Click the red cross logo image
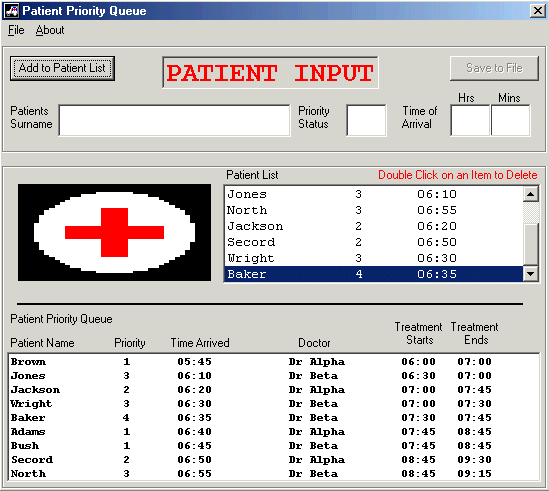The width and height of the screenshot is (549, 491). (x=114, y=233)
